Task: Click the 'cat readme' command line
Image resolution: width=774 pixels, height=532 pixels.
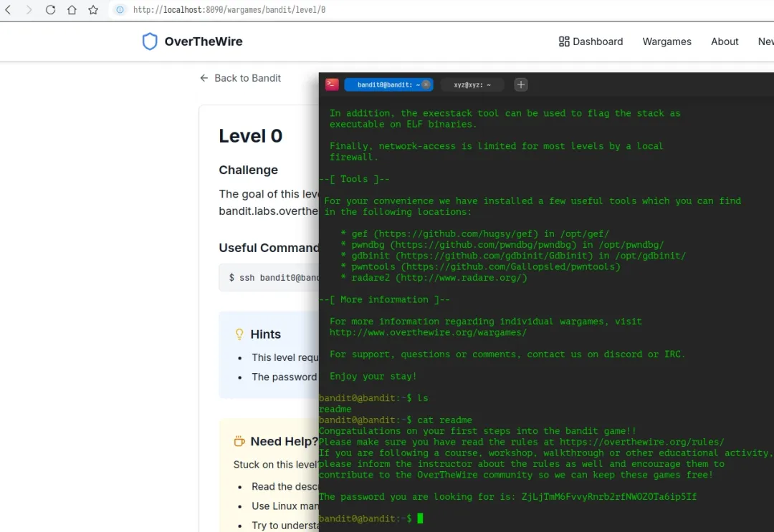Action: [x=396, y=420]
